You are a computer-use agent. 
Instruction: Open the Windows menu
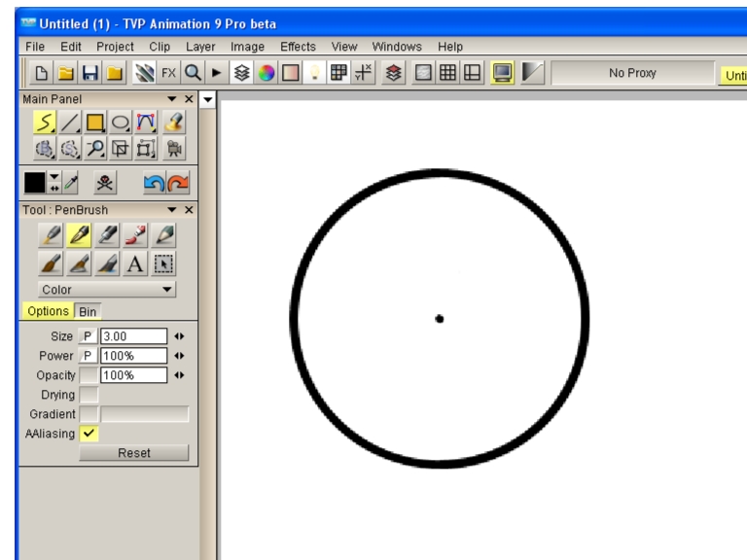pyautogui.click(x=397, y=47)
